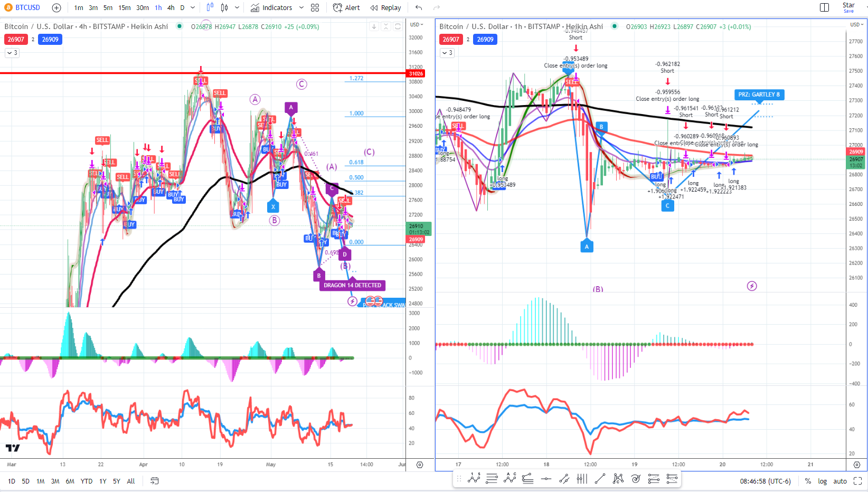Select the Elliott impulse wave (12345) tool
Viewport: 868px width, 492px height.
[x=474, y=479]
